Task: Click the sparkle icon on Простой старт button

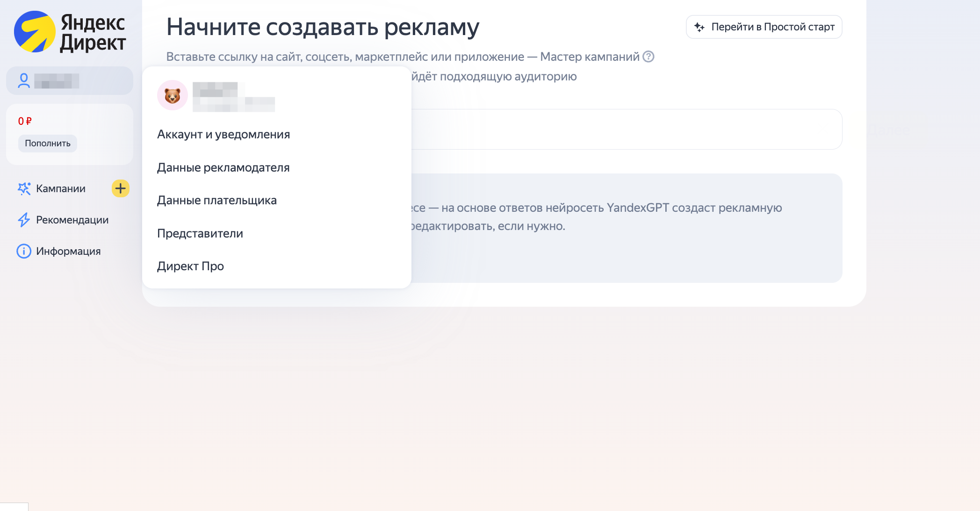Action: point(699,27)
